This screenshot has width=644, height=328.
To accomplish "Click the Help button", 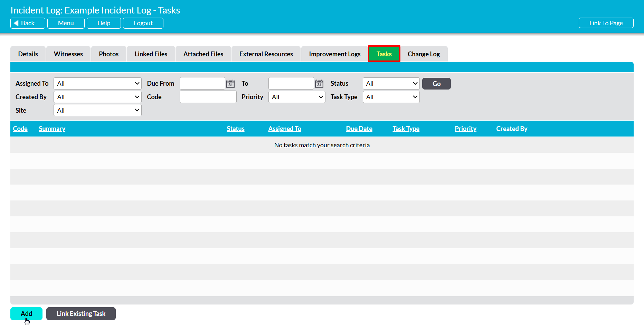I will point(104,23).
